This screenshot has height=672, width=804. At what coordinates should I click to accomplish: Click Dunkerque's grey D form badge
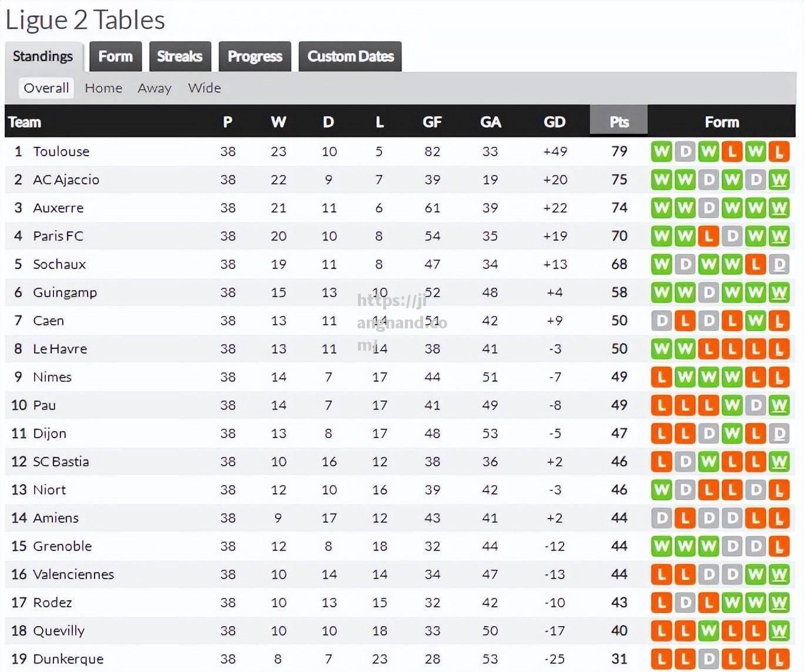708,660
